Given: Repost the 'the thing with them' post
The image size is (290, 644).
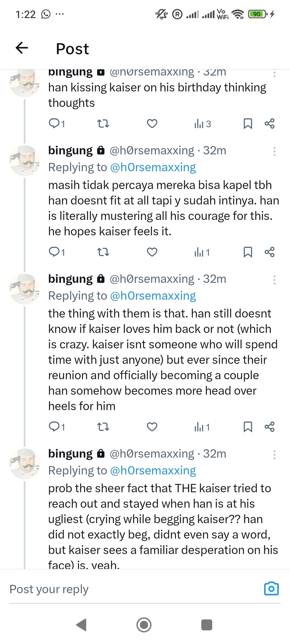Looking at the screenshot, I should tap(103, 427).
